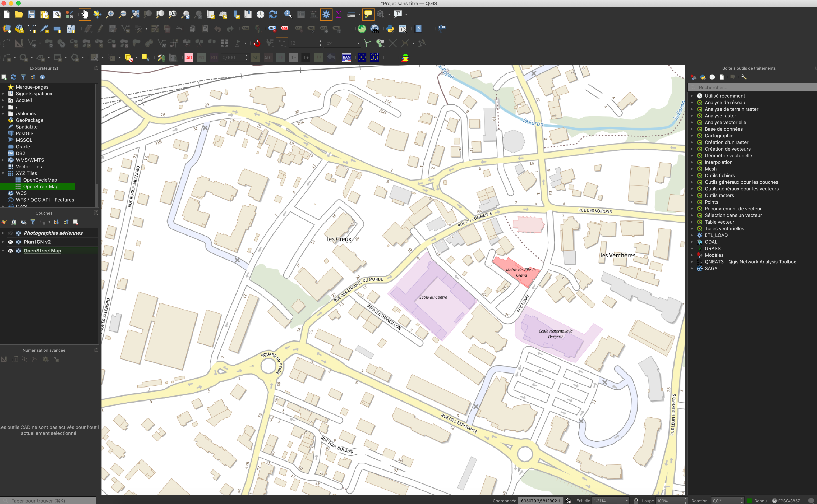Click the BAN plugin icon
The image size is (817, 504).
(347, 57)
